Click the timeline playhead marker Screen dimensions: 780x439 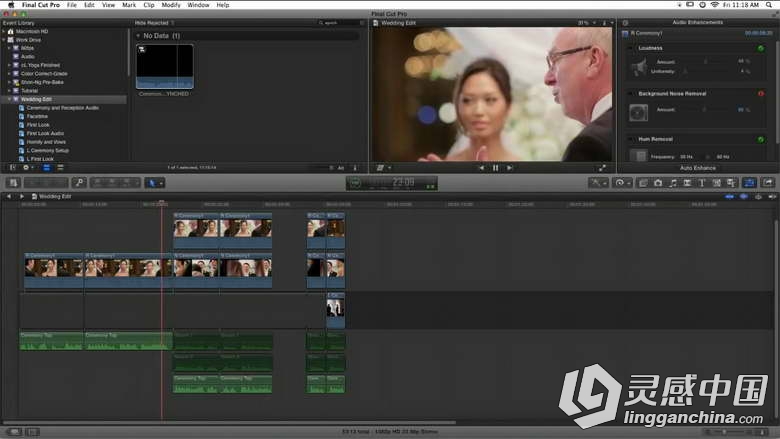coord(162,203)
